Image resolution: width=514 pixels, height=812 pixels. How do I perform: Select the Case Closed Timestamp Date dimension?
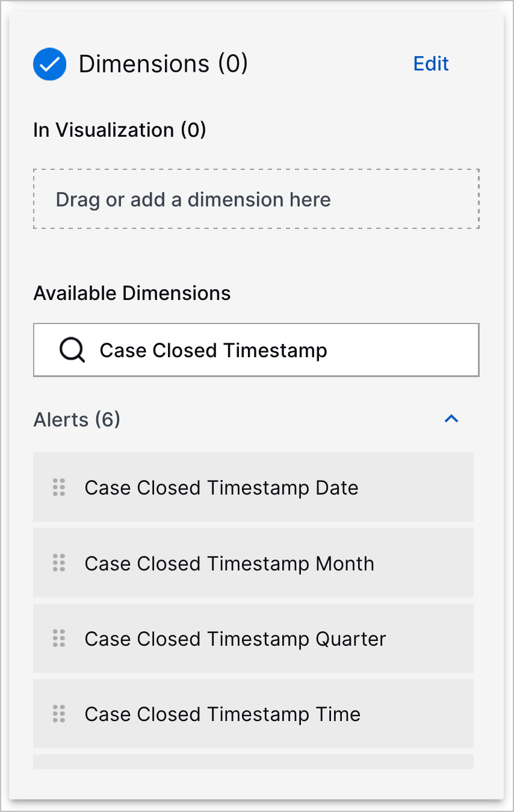tap(221, 488)
